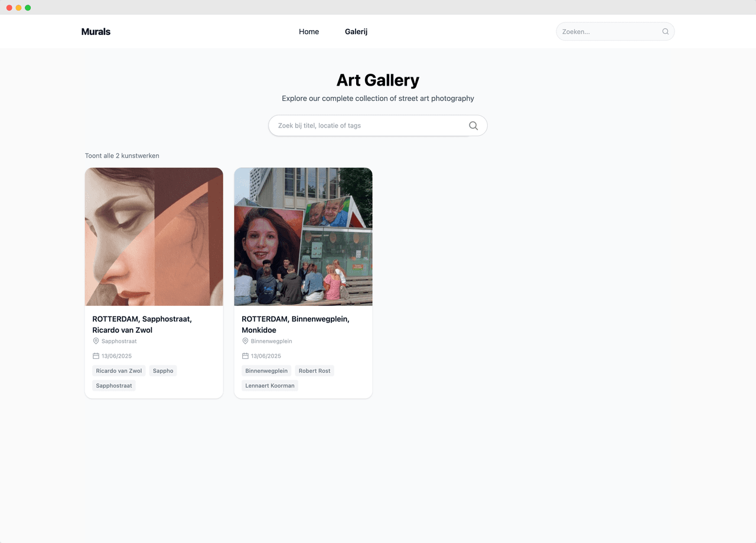756x543 pixels.
Task: Select the Sappho tag
Action: pyautogui.click(x=163, y=371)
